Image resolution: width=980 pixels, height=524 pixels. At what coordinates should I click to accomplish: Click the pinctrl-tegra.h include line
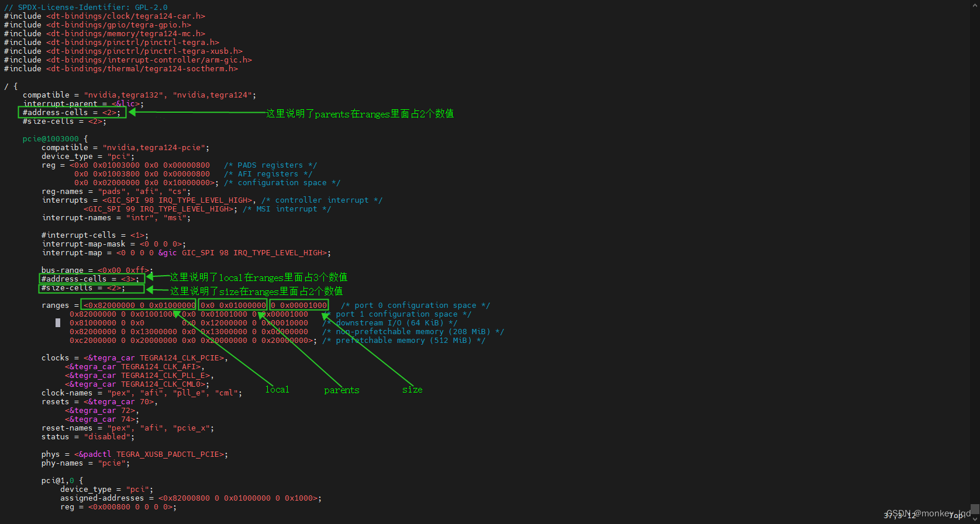click(112, 43)
